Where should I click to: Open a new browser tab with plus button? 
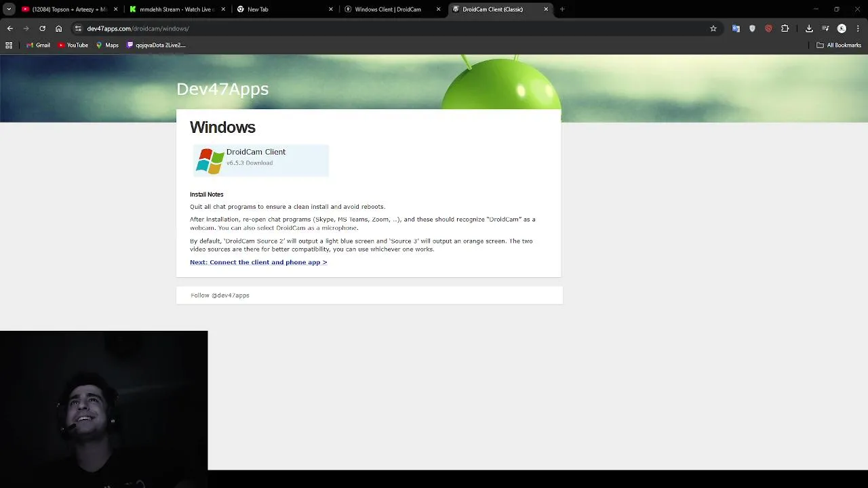click(562, 9)
